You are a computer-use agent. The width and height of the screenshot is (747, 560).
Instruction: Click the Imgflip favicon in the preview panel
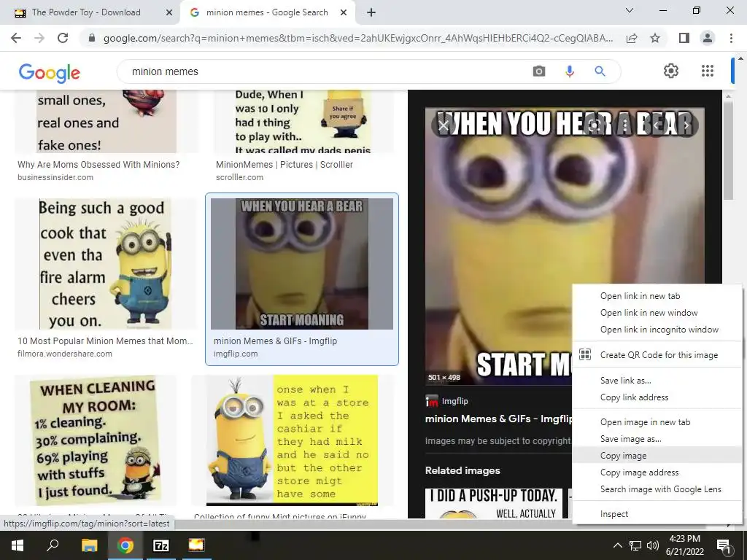[x=431, y=401]
